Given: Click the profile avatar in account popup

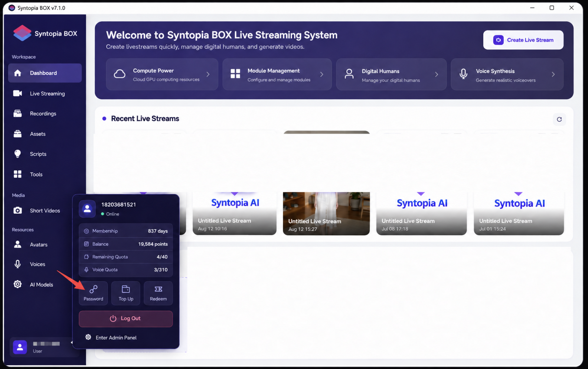Looking at the screenshot, I should 87,209.
